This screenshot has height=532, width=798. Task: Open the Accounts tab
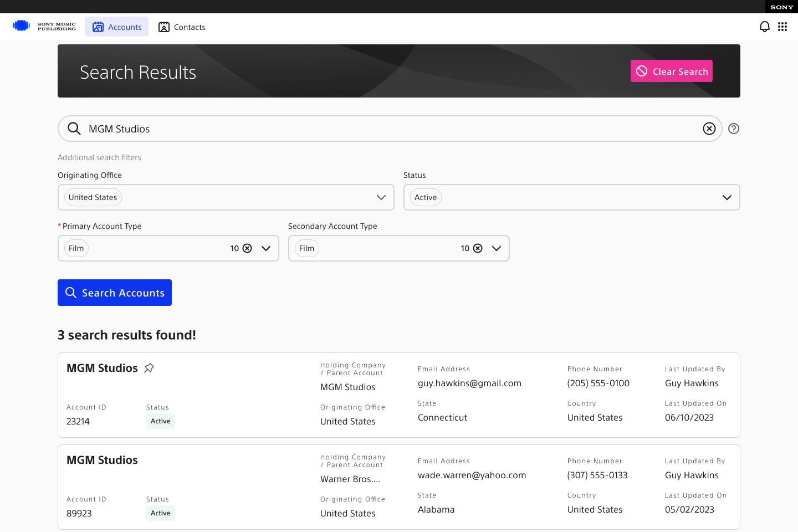coord(117,27)
